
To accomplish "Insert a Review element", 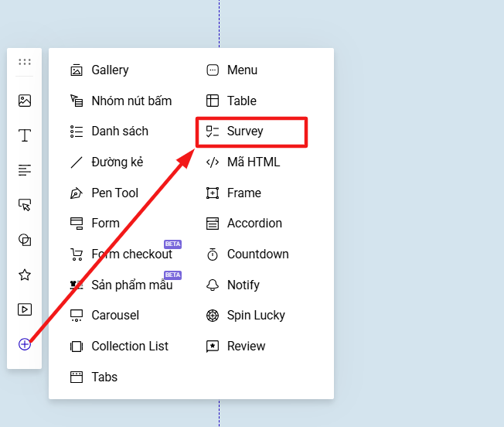I will point(247,347).
